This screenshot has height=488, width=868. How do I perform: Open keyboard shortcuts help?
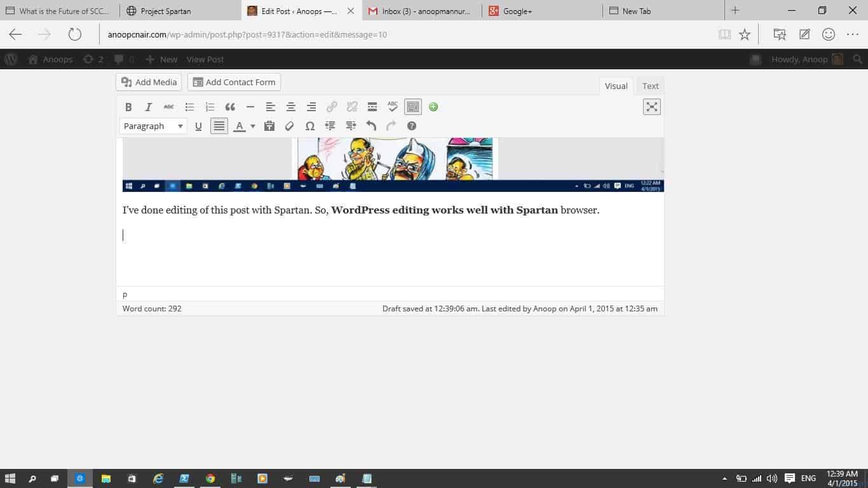click(x=412, y=126)
